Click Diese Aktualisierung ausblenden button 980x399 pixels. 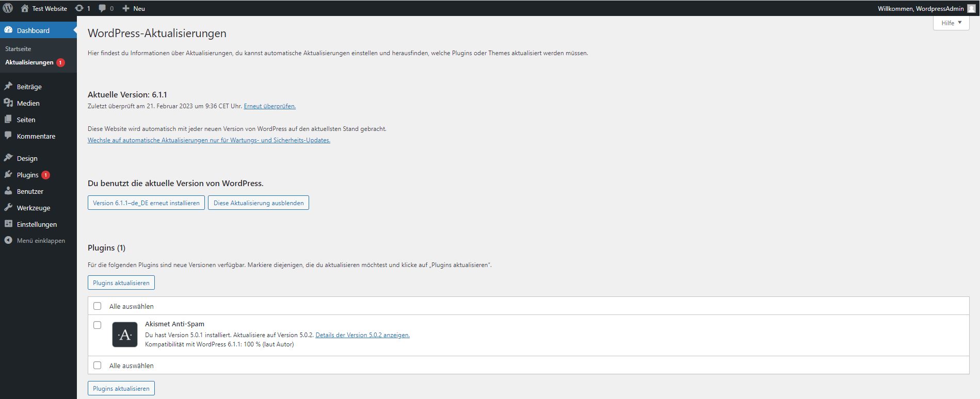pos(259,203)
